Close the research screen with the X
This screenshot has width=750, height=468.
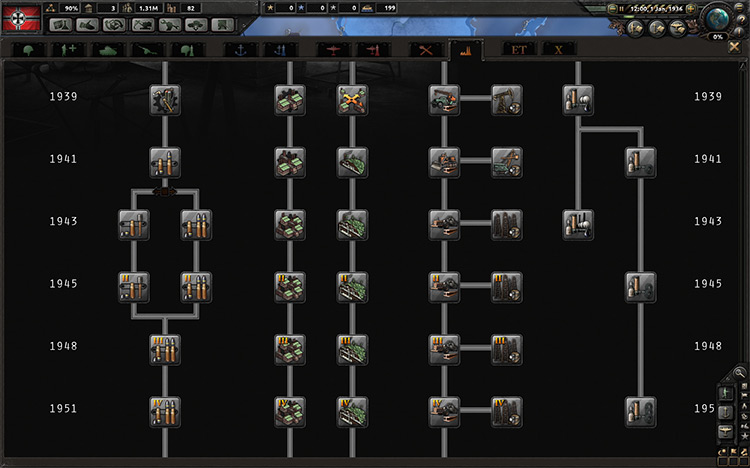point(734,47)
